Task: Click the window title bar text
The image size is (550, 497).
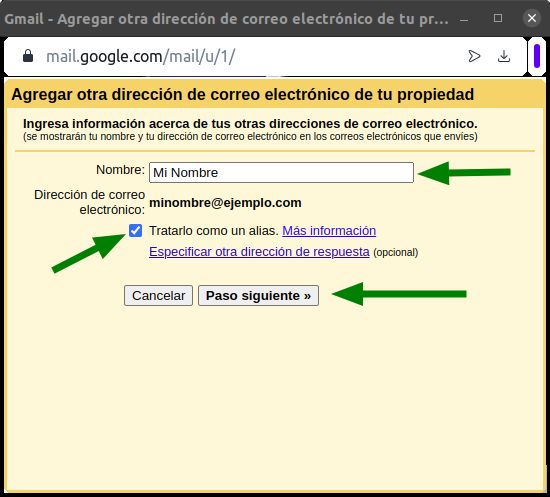Action: pyautogui.click(x=227, y=19)
